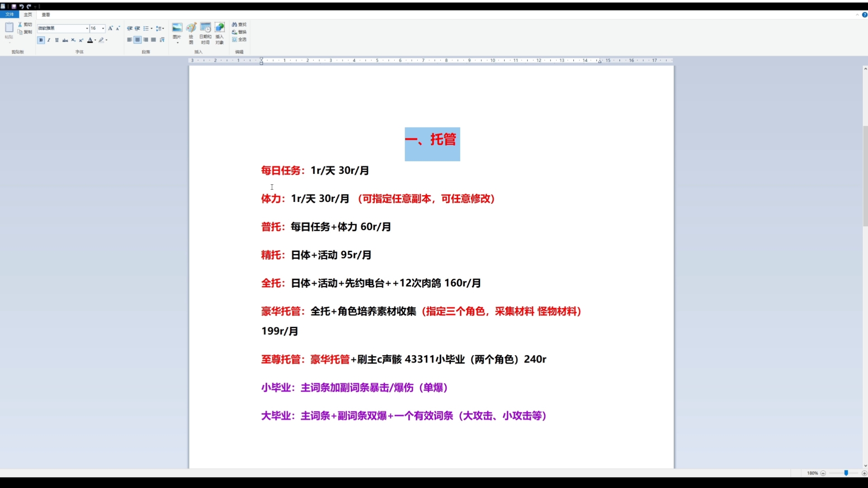The image size is (868, 488).
Task: Click the increase indent icon
Action: click(x=137, y=28)
